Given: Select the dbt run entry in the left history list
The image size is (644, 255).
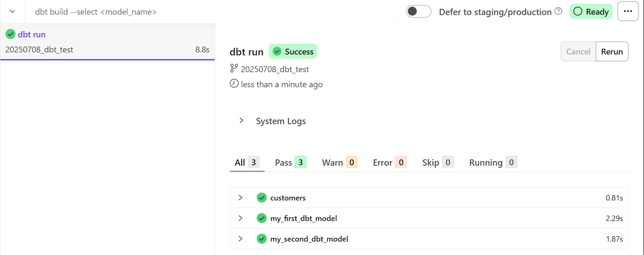Looking at the screenshot, I should 108,42.
